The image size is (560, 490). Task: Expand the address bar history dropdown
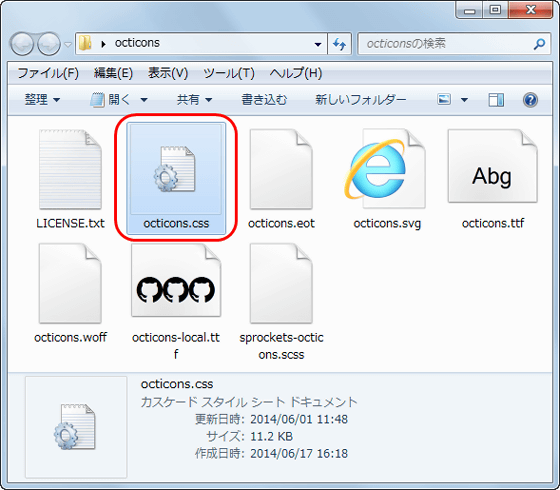[x=318, y=45]
